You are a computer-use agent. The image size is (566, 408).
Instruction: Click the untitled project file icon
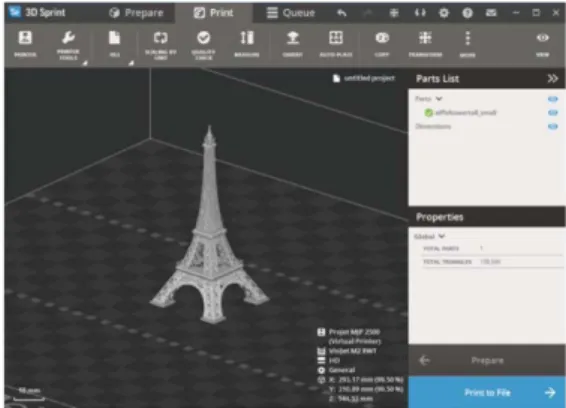336,78
